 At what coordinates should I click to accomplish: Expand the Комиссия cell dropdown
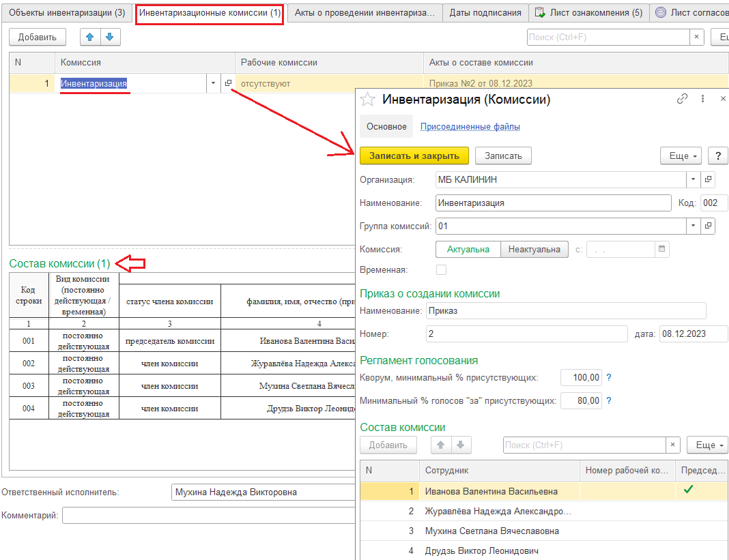click(x=213, y=83)
